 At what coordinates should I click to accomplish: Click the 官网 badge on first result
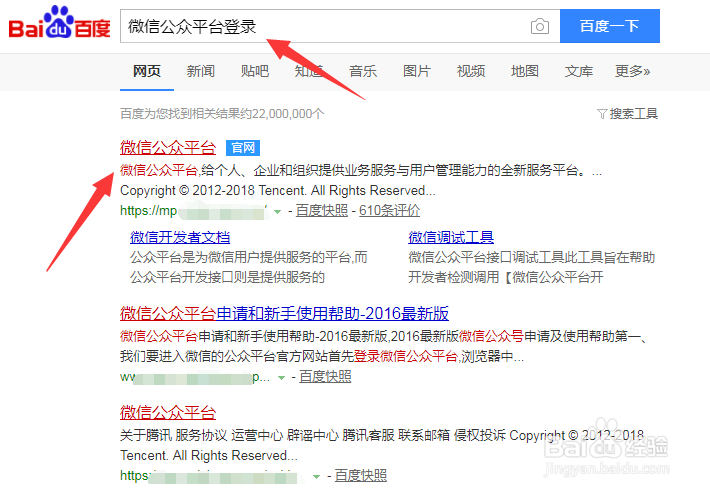click(243, 148)
